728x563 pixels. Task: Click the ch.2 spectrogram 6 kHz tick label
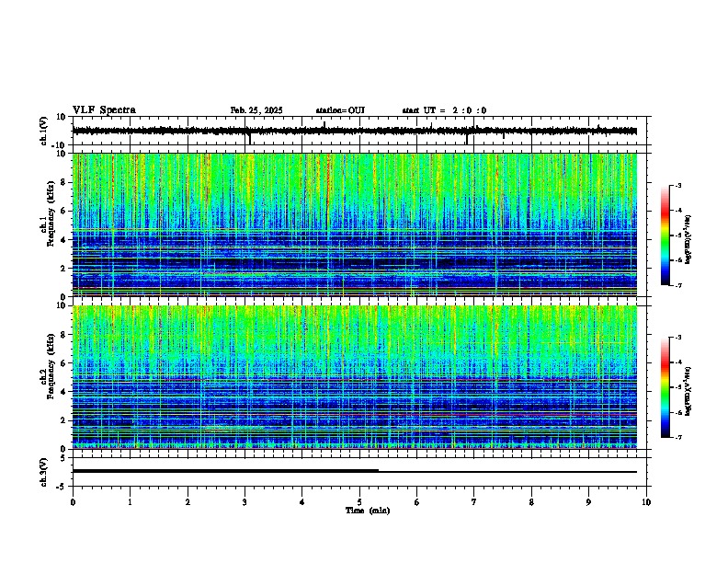pos(63,363)
